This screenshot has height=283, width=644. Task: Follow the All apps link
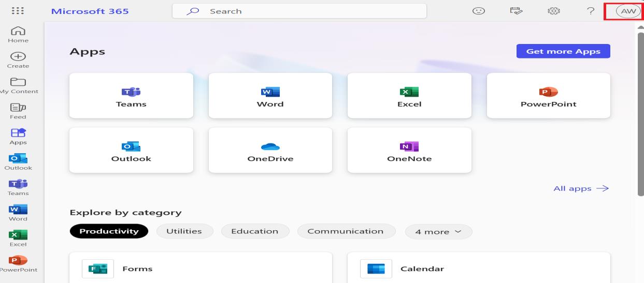pyautogui.click(x=581, y=188)
